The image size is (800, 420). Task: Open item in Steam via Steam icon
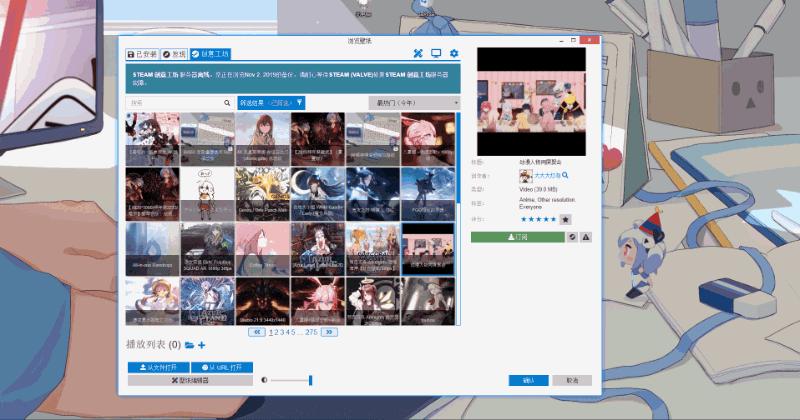[x=572, y=237]
